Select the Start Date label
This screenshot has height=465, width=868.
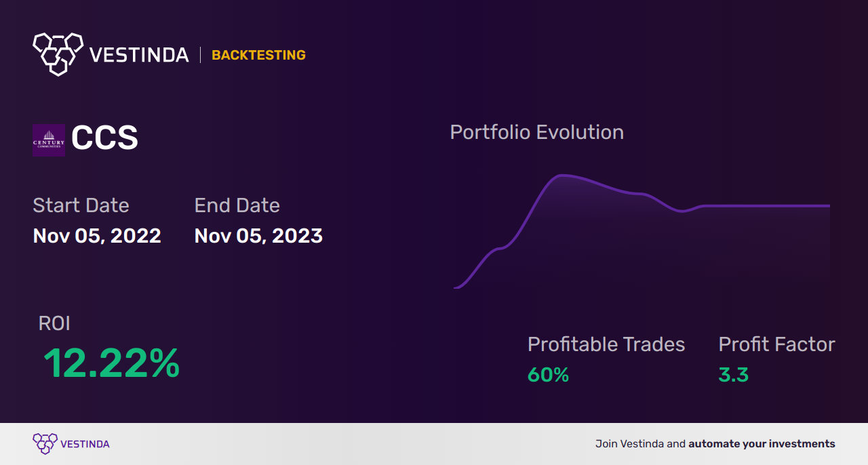click(81, 205)
